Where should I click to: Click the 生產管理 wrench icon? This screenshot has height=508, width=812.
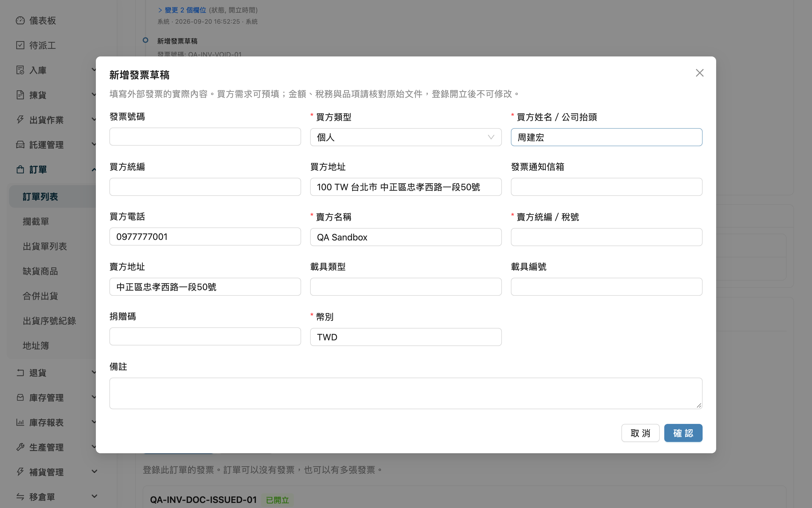click(20, 447)
